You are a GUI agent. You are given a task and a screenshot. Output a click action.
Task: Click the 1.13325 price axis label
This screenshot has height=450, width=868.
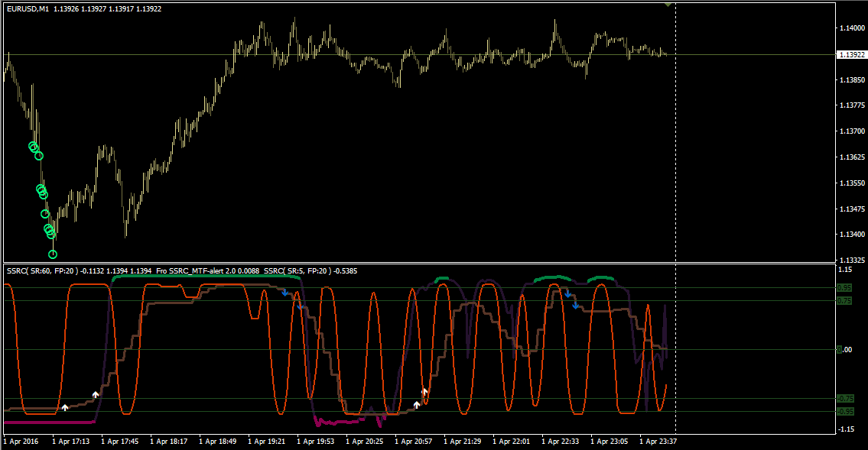pyautogui.click(x=852, y=260)
